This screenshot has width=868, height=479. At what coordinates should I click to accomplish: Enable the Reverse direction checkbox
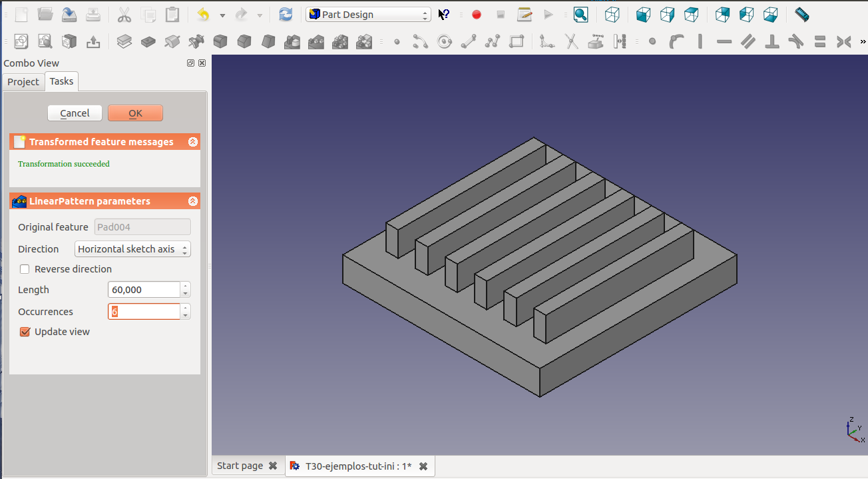pyautogui.click(x=25, y=269)
